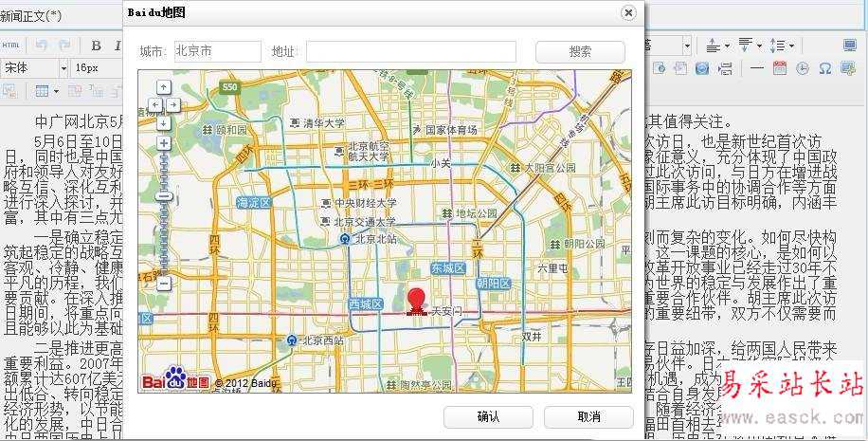Click the 搜索 button
Viewport: 868px width, 441px height.
tap(580, 51)
